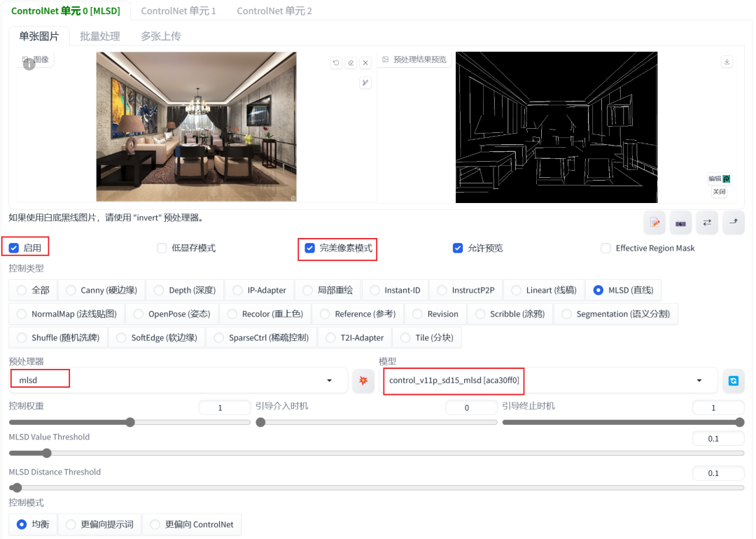Select the MLSD (直线) control type

pyautogui.click(x=624, y=290)
